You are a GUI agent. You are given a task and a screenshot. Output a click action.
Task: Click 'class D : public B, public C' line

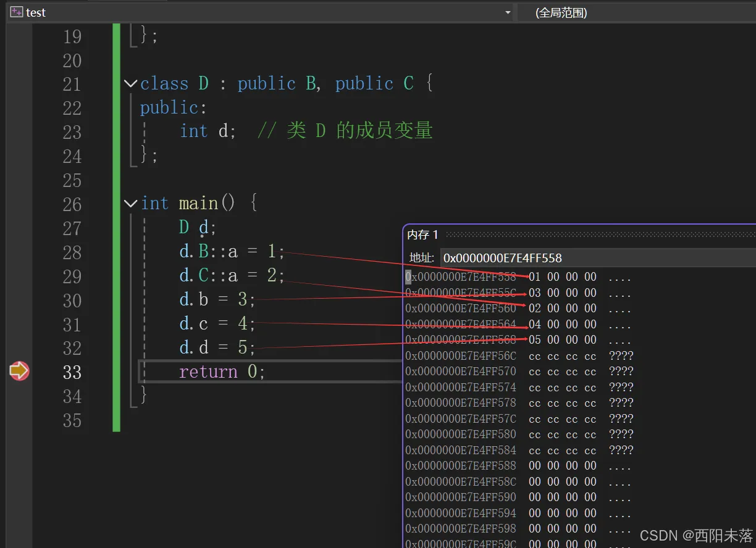pyautogui.click(x=287, y=83)
